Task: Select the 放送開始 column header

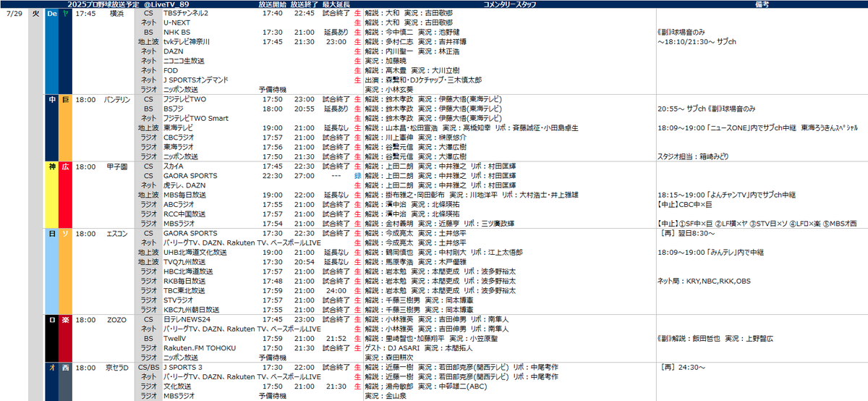Action: tap(271, 4)
